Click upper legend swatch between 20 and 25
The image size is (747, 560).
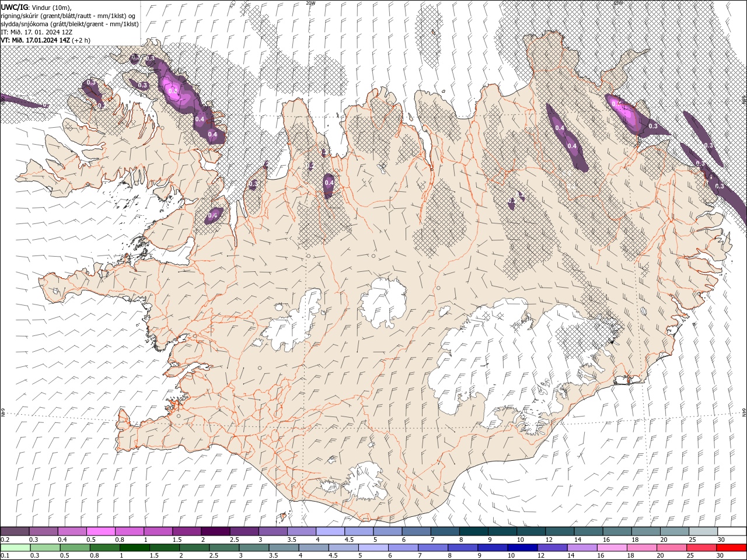674,531
